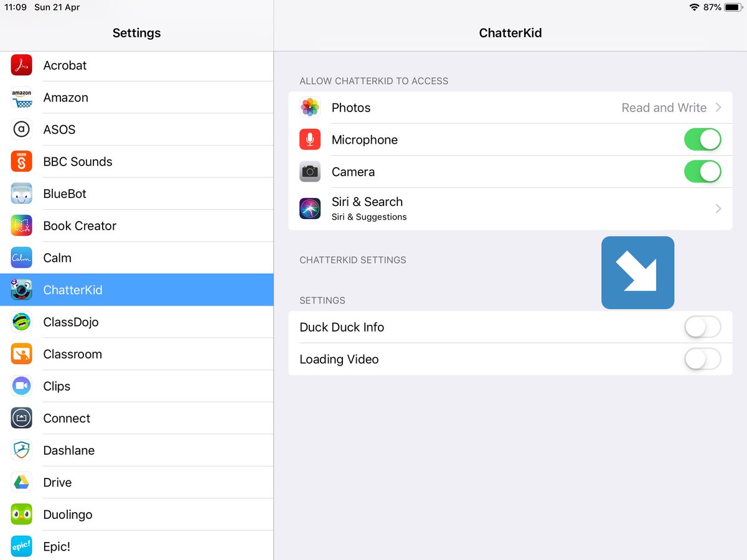Screen dimensions: 747x560
Task: Tap the ASOS label
Action: click(59, 129)
